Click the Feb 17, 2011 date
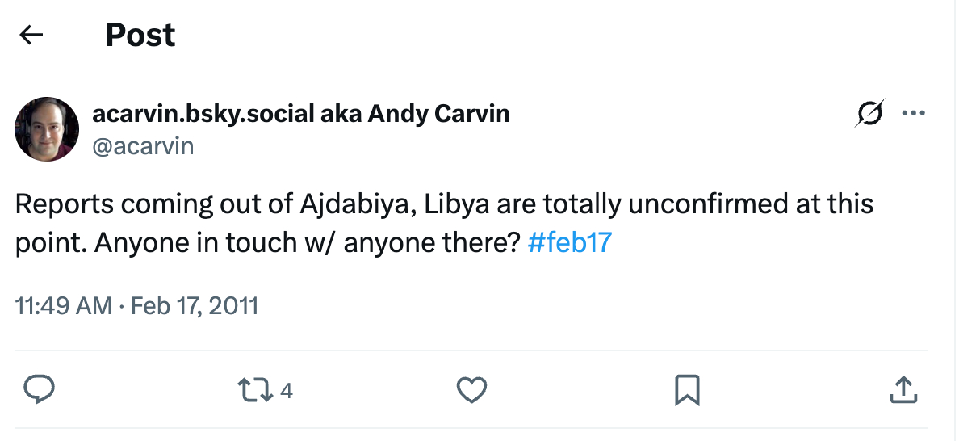The width and height of the screenshot is (980, 441). click(x=195, y=306)
